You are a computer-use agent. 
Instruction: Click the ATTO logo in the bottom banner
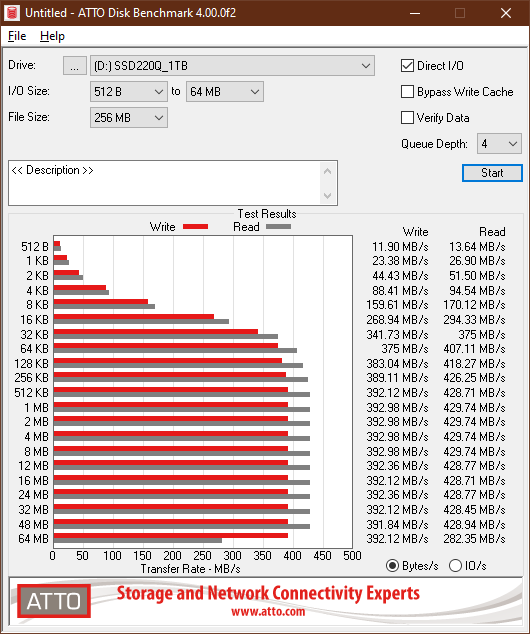[x=54, y=601]
